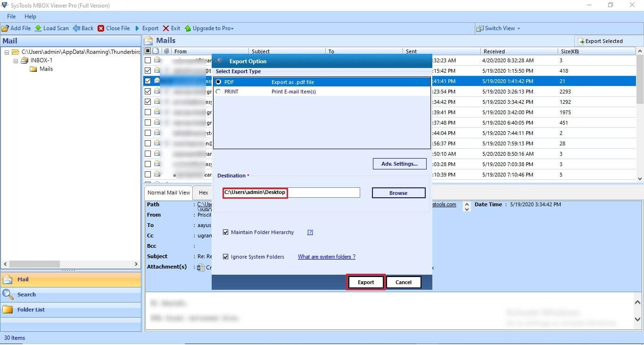644x345 pixels.
Task: Click the folder tree horizontal scrollbar thumb
Action: (x=34, y=264)
